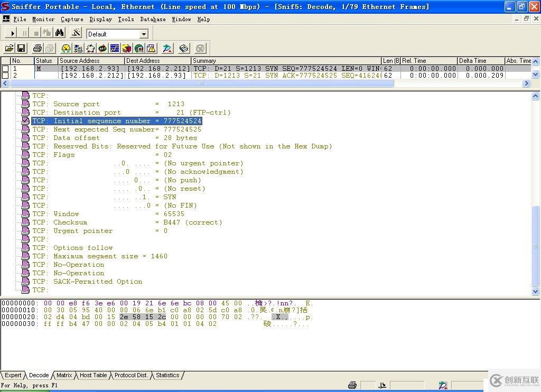Viewport: 541px width, 392px height.
Task: Open the Window menu
Action: pyautogui.click(x=181, y=20)
